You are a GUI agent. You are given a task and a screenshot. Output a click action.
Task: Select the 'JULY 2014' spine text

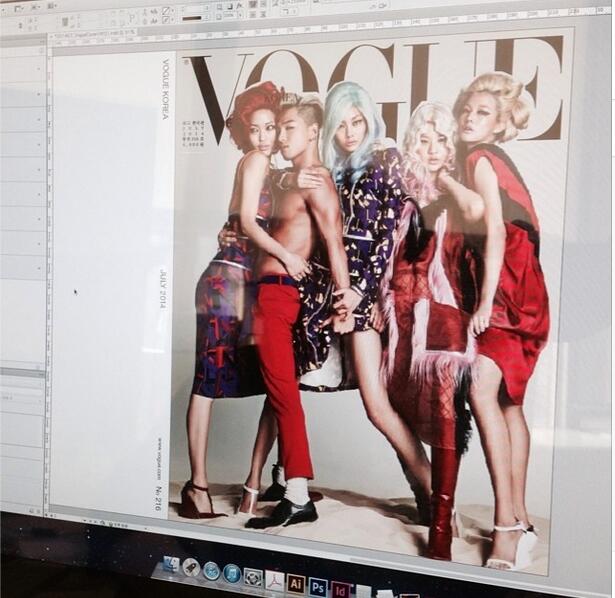(x=163, y=288)
